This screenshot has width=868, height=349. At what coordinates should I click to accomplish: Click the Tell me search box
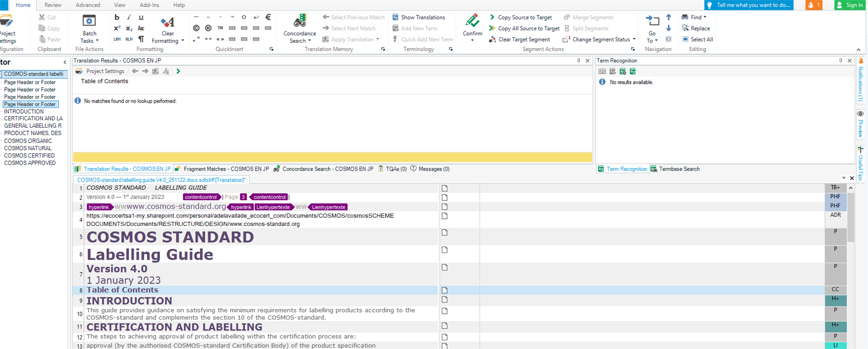click(748, 5)
